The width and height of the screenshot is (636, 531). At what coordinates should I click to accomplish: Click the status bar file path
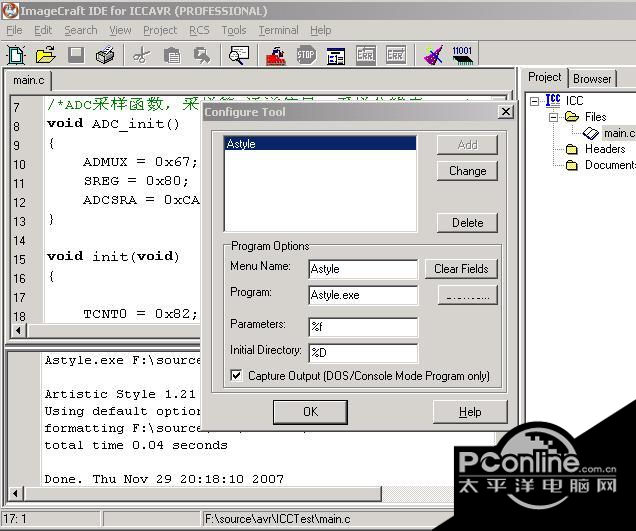pyautogui.click(x=277, y=519)
